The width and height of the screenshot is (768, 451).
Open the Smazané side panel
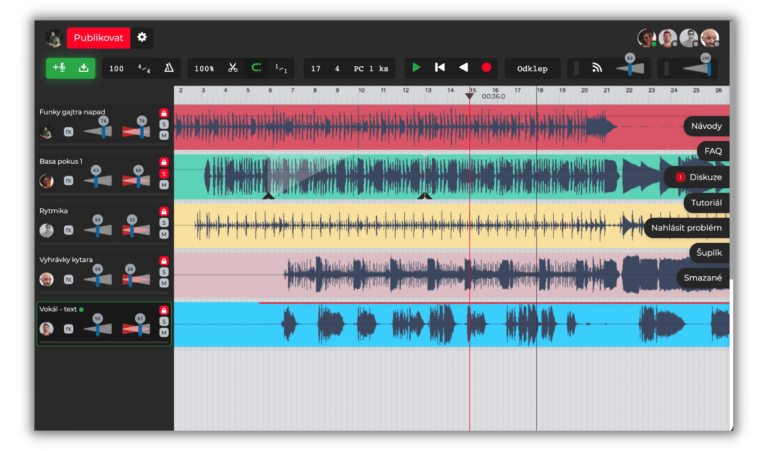click(x=704, y=277)
